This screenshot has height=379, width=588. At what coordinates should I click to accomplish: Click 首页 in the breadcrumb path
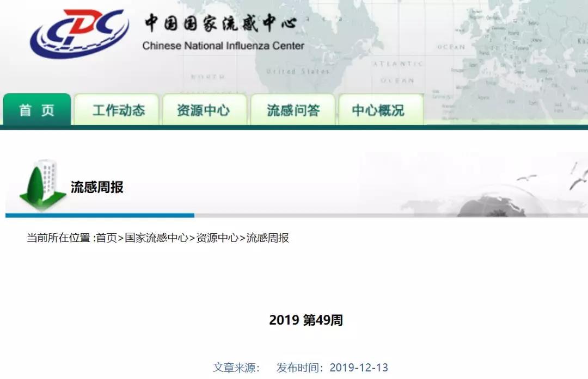(107, 238)
